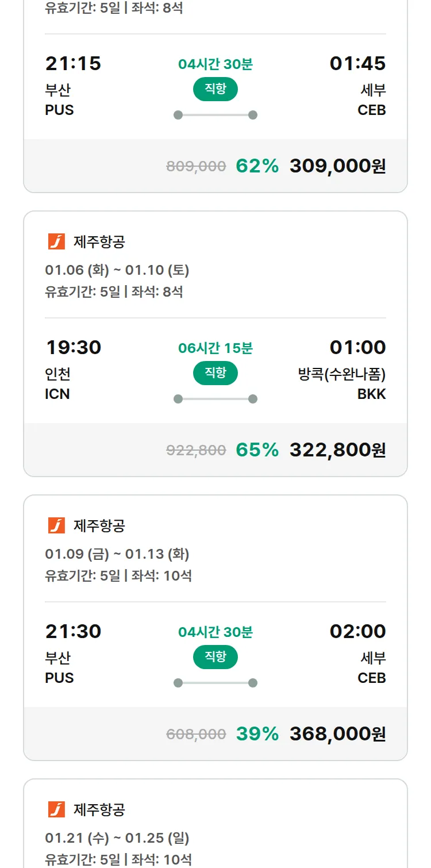
Task: Click the 01:00 Bangkok arrival time
Action: [357, 347]
